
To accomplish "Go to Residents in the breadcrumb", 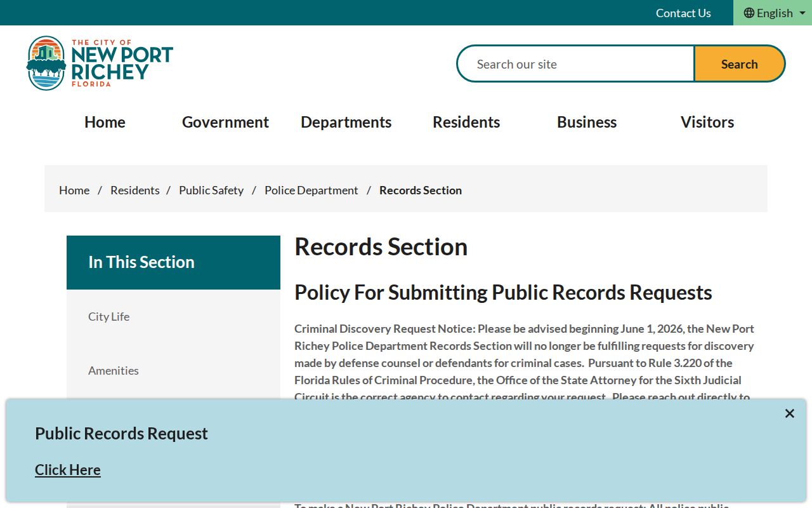I will point(135,190).
